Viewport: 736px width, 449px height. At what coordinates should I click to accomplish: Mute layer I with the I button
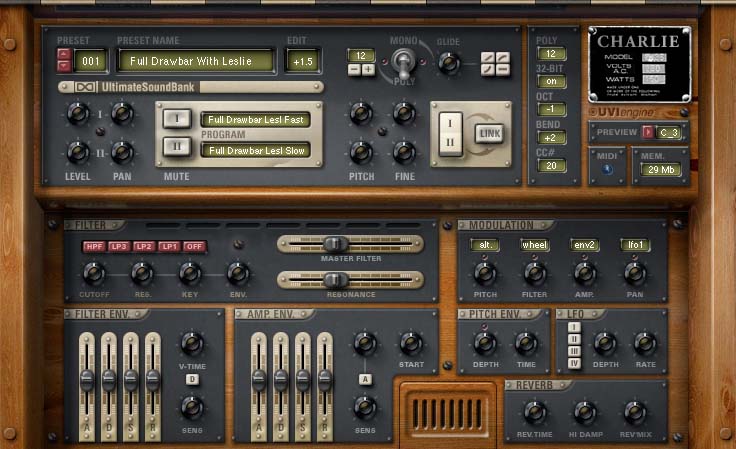177,119
